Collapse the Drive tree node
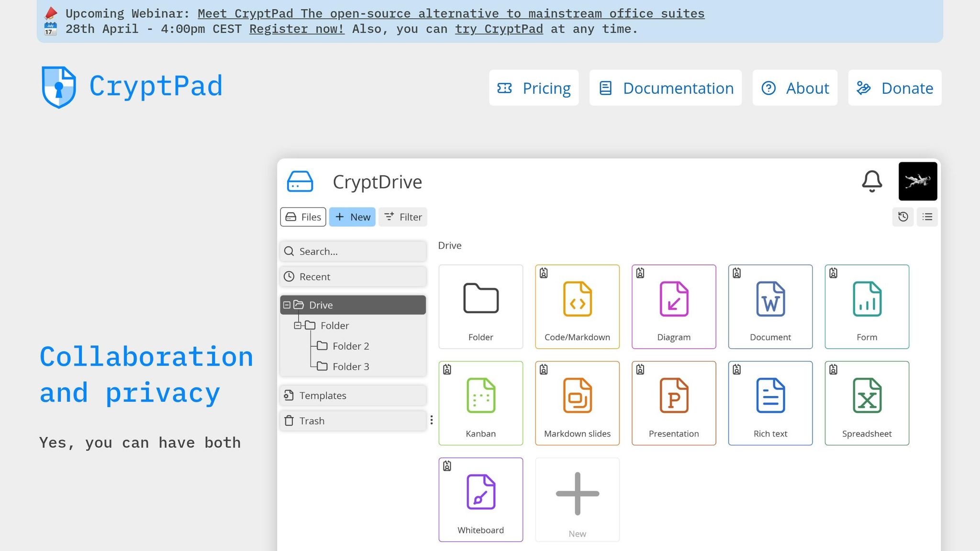Image resolution: width=980 pixels, height=551 pixels. pyautogui.click(x=287, y=305)
